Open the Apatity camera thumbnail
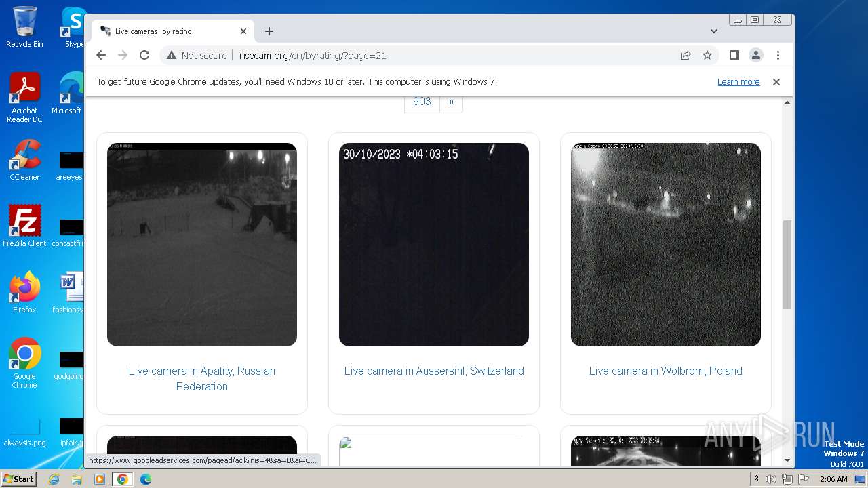Viewport: 868px width, 488px height. click(x=202, y=245)
